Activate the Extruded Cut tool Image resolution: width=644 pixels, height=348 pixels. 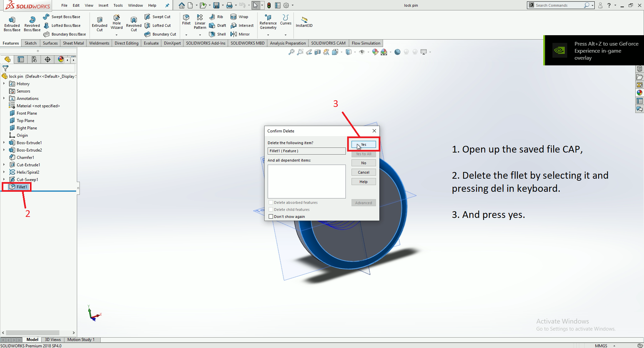click(100, 24)
